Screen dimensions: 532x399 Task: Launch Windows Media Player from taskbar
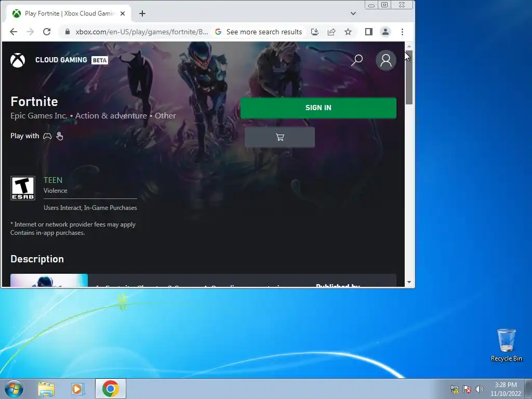(x=77, y=389)
